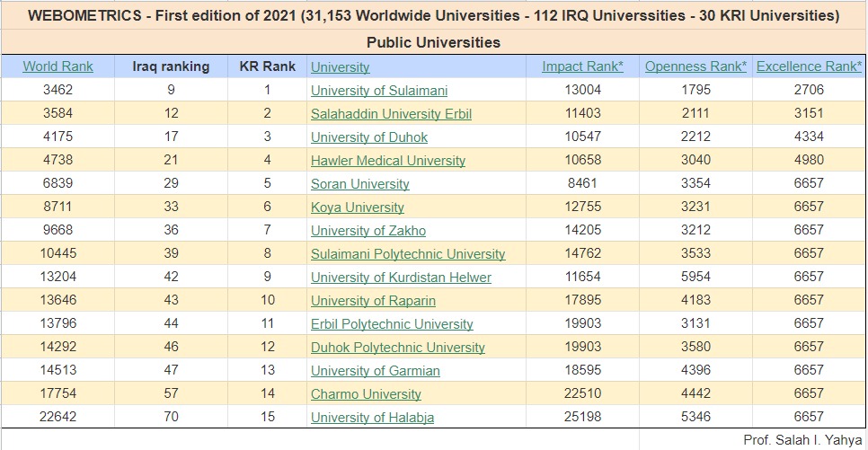Select world rank cell 3462

tap(58, 90)
